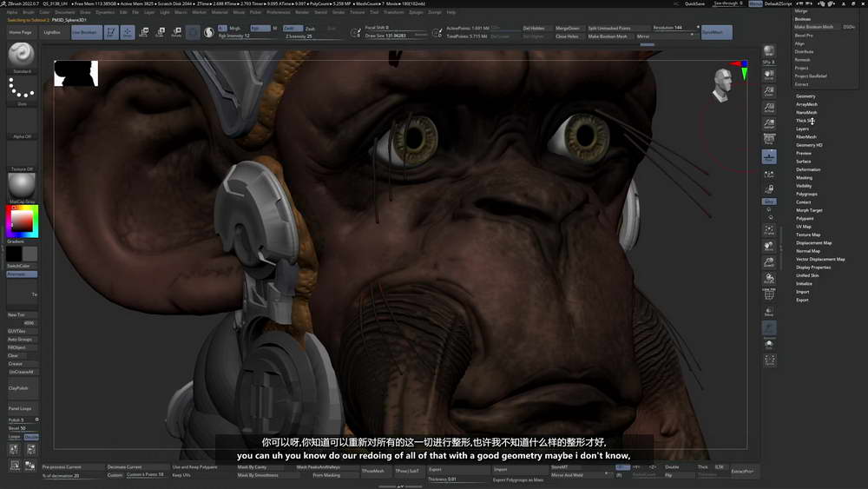Click the Zoom3D icon on right shelf

coord(769,262)
